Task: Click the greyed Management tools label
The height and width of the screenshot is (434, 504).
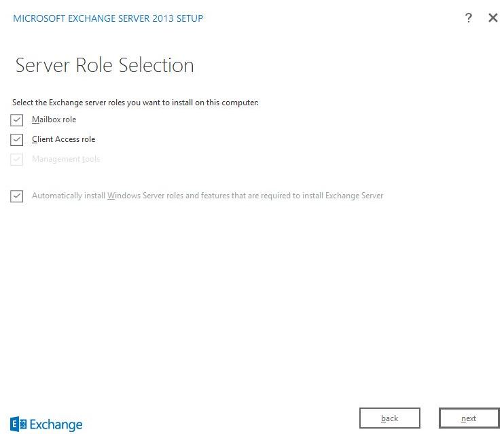Action: point(66,159)
